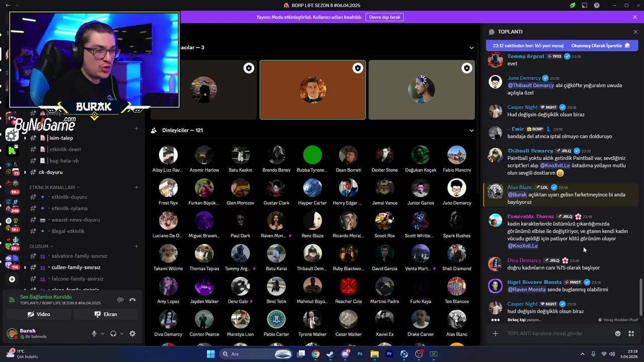Open help question mark icon in title bar

pos(597,6)
